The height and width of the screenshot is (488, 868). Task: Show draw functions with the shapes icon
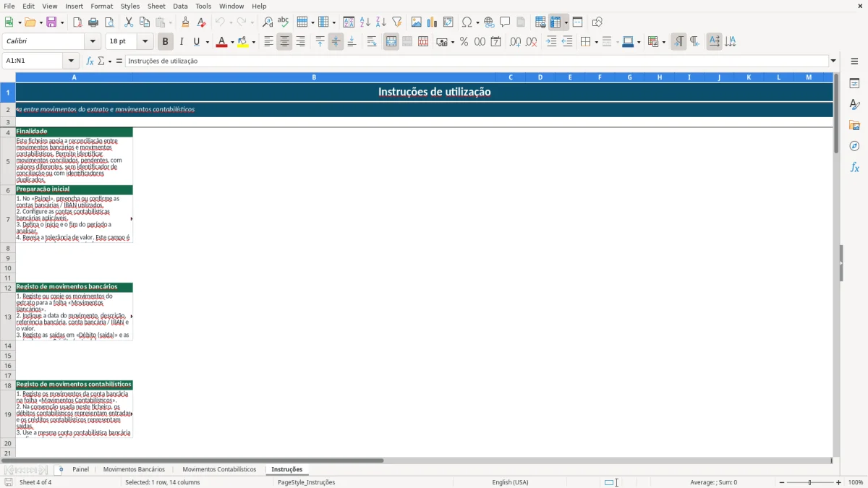(597, 22)
